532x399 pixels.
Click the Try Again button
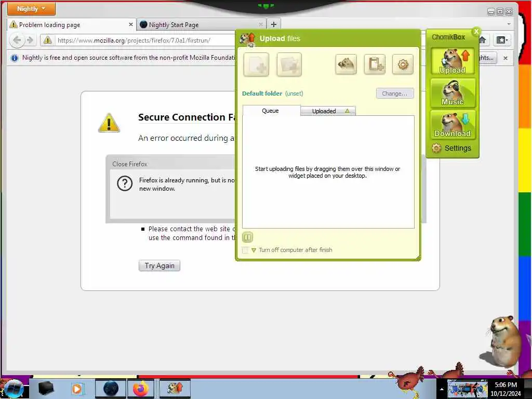click(159, 265)
